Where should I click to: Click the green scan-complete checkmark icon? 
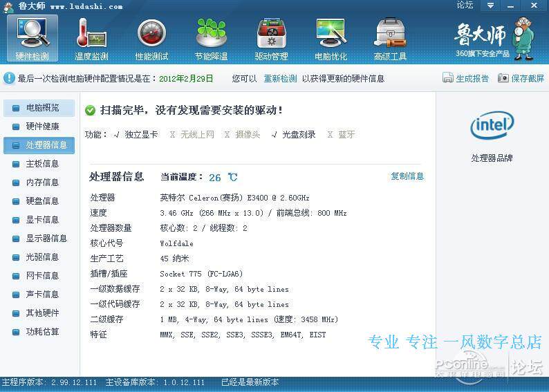point(90,111)
